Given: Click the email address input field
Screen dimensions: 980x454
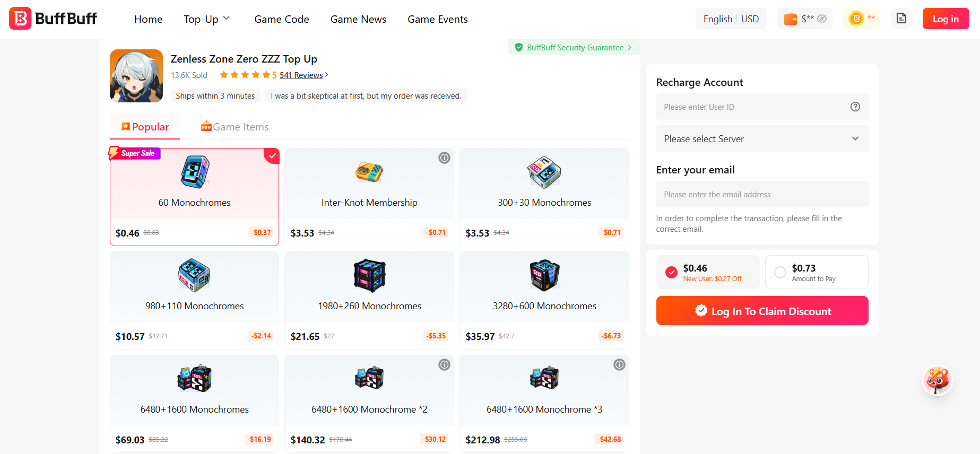Looking at the screenshot, I should click(x=762, y=195).
